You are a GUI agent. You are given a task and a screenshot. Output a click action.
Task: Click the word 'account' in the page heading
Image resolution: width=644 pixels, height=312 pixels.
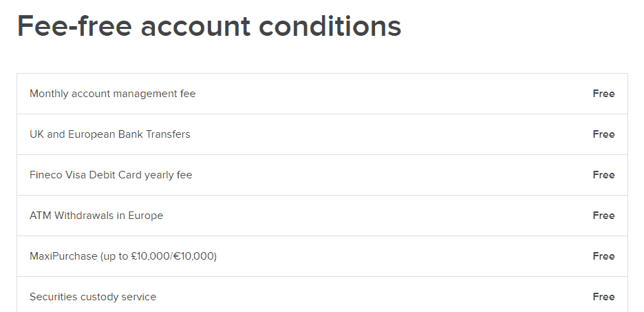click(195, 27)
